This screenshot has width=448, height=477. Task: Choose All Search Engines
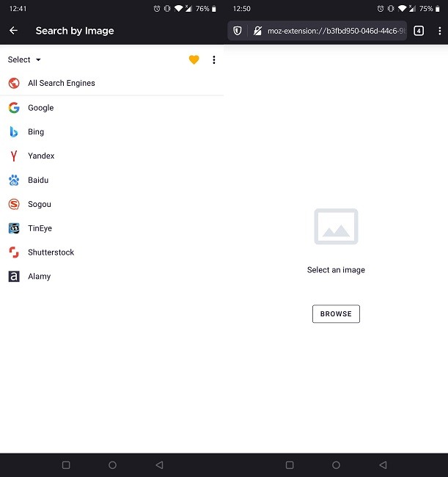112,83
